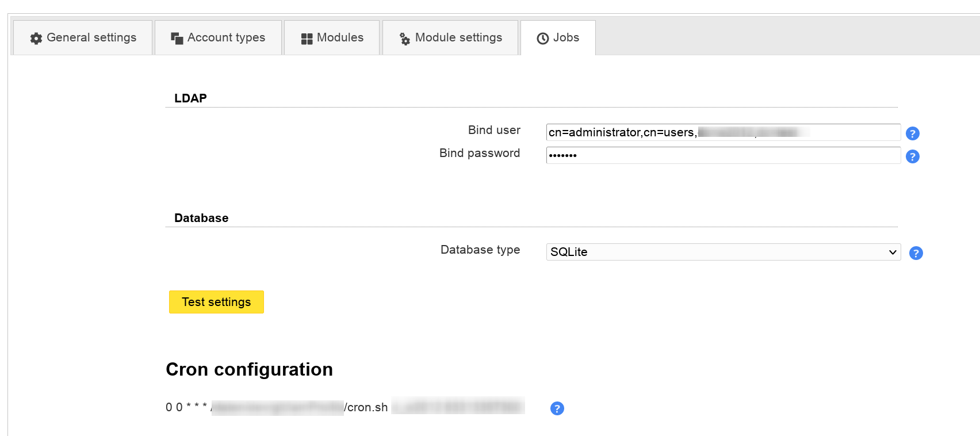Click into the Bind password field
This screenshot has height=436, width=980.
[723, 155]
